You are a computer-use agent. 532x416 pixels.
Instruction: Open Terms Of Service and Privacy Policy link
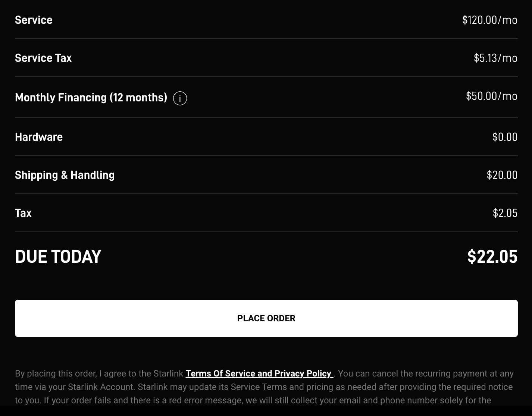(259, 374)
